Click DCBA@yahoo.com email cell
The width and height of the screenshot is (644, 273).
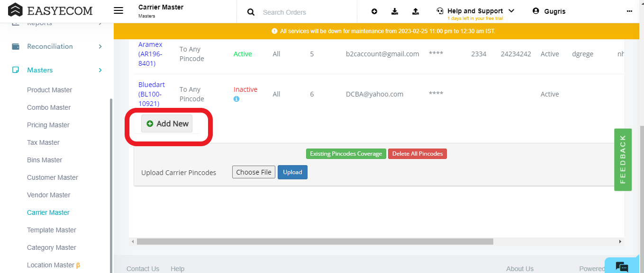tap(374, 94)
